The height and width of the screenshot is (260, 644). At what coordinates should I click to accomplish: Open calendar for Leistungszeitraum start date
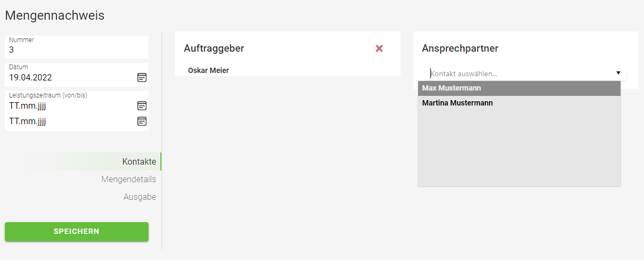click(x=142, y=105)
